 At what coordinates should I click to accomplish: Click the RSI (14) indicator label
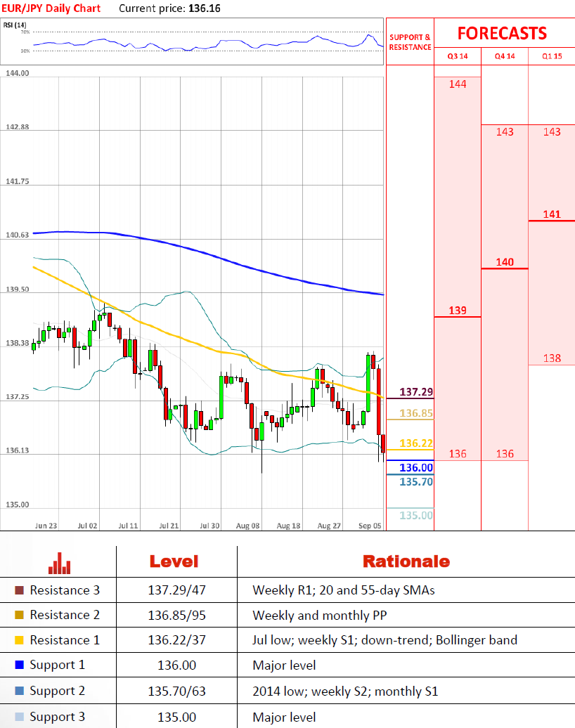(x=15, y=25)
